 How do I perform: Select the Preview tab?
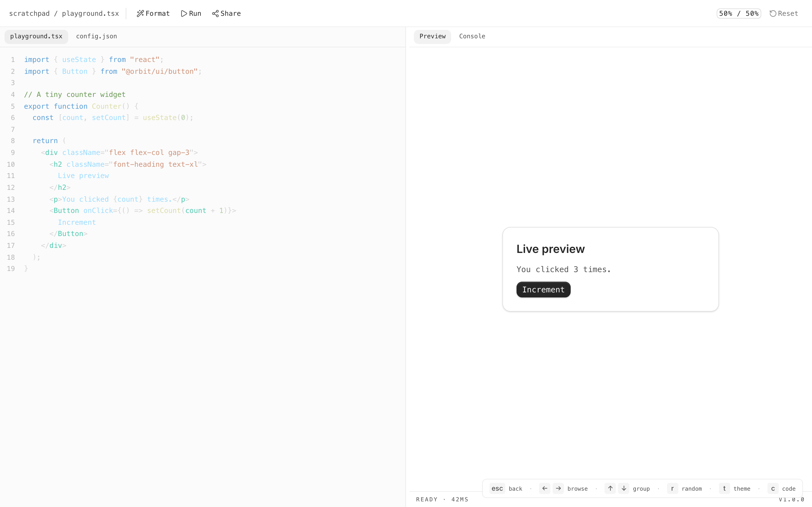(x=432, y=36)
